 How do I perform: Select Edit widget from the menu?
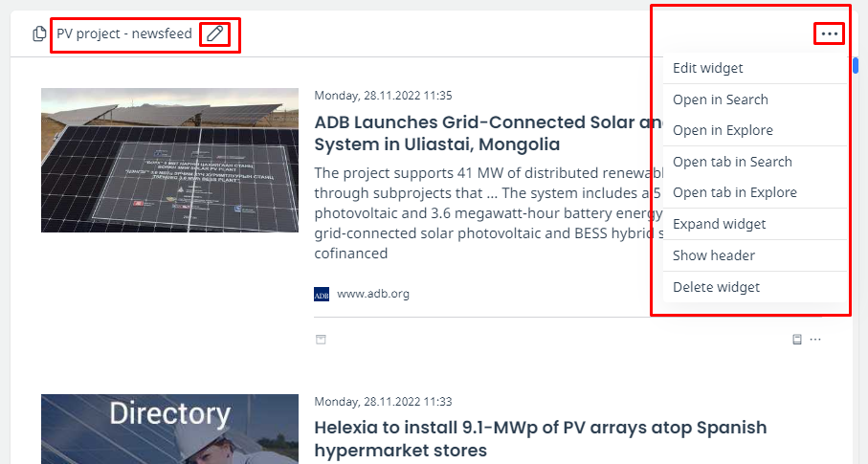707,68
